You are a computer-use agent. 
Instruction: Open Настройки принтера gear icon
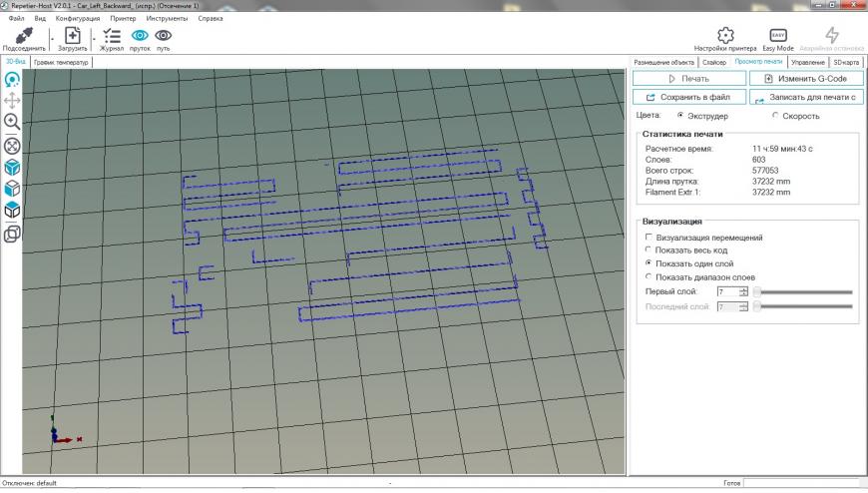coord(726,35)
